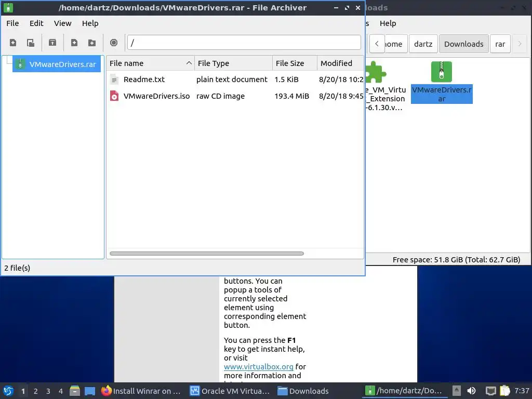Switch to virtual desktop 4
The height and width of the screenshot is (399, 532).
click(61, 391)
